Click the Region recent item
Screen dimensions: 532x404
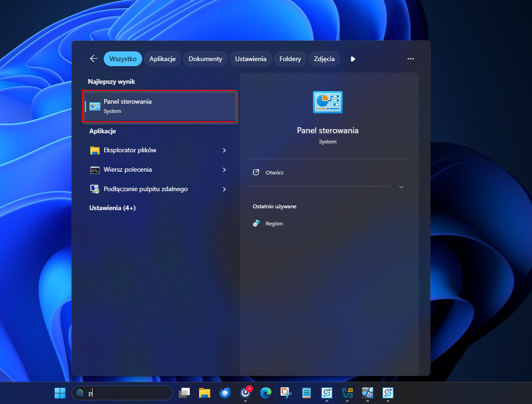click(x=274, y=224)
